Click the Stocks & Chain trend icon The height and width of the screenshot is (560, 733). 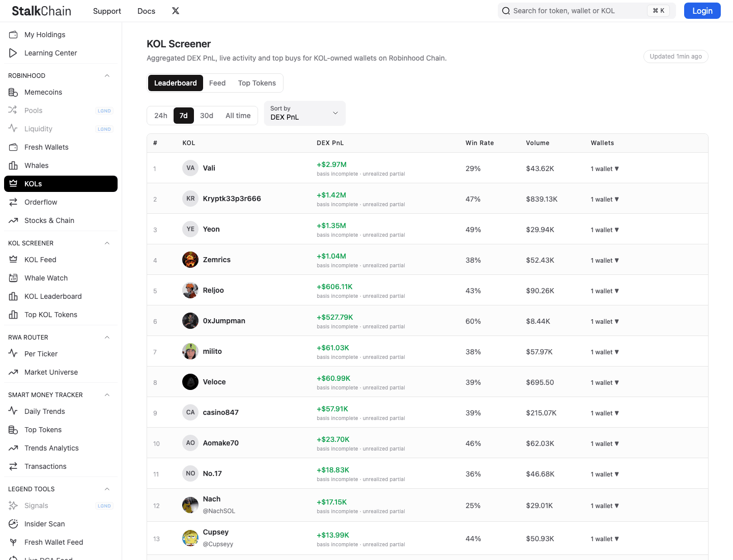click(x=13, y=220)
